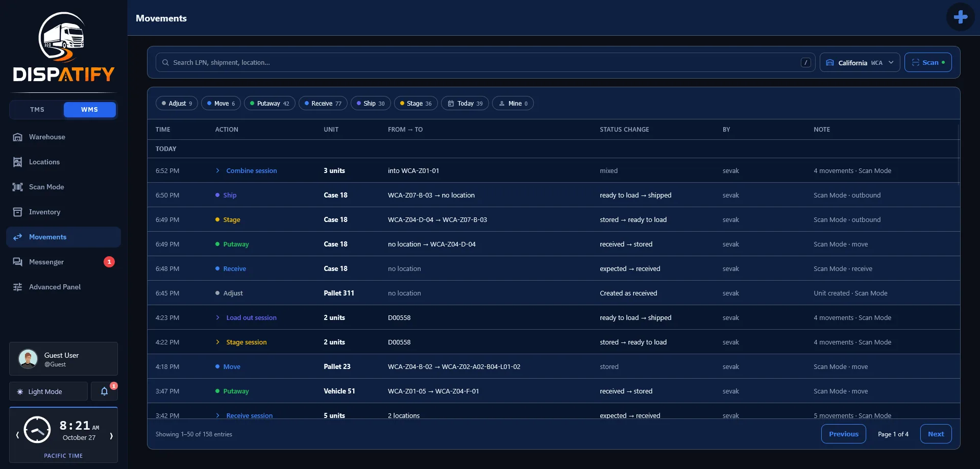Click the STATUS CHANGE column header
980x469 pixels.
[624, 130]
